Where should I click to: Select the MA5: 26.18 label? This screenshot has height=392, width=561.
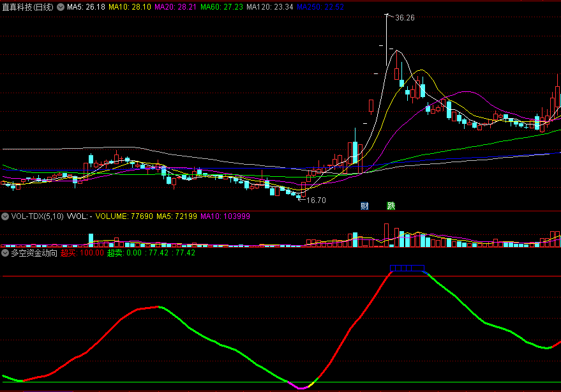point(86,7)
